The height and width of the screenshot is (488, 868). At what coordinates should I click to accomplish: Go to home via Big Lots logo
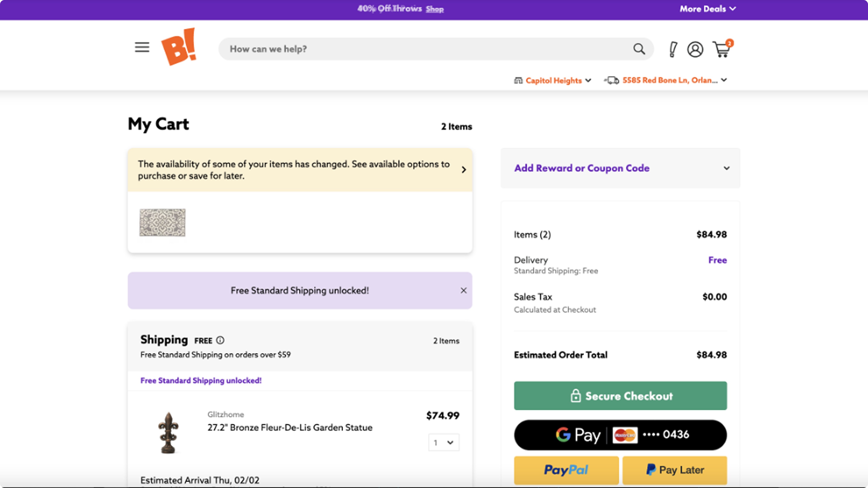[x=179, y=47]
